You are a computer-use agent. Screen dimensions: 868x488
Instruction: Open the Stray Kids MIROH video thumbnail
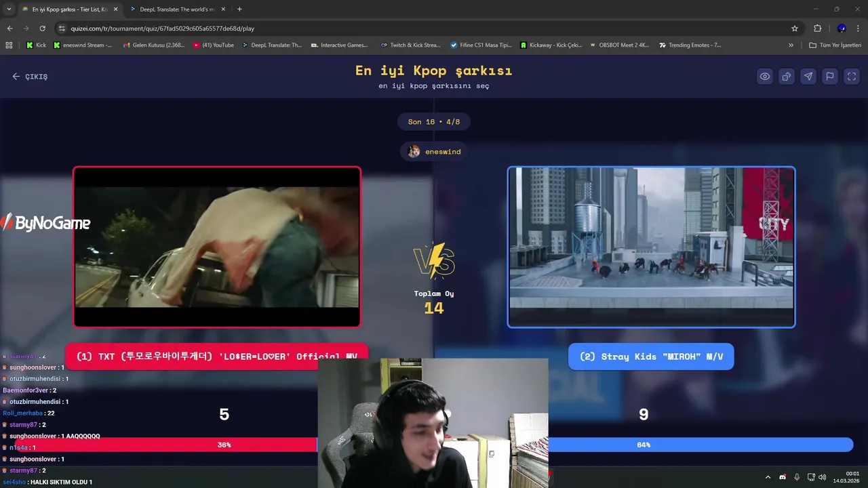pos(651,247)
